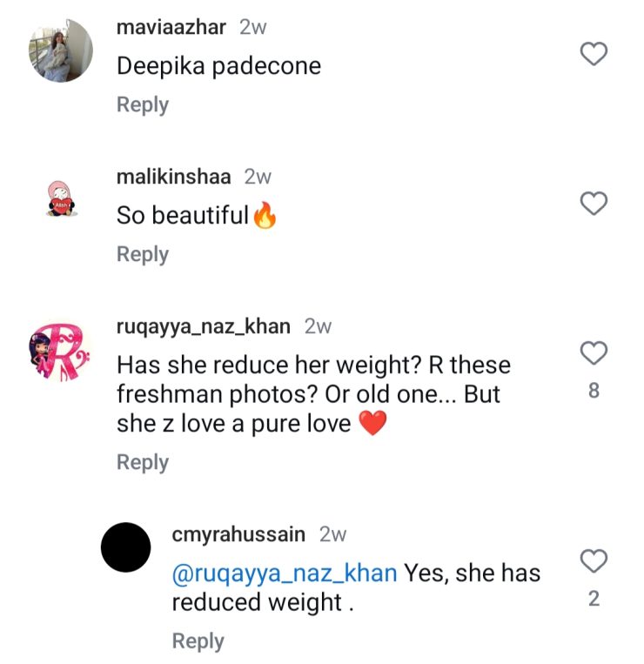Reply to cmyrahussain's comment
Viewport: 644px width, 664px height.
[198, 641]
